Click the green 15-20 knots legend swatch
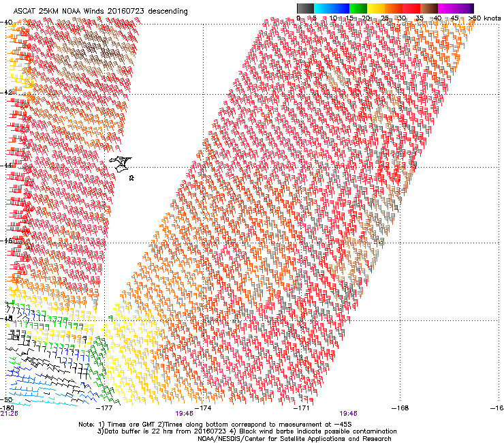The width and height of the screenshot is (504, 443). point(358,8)
